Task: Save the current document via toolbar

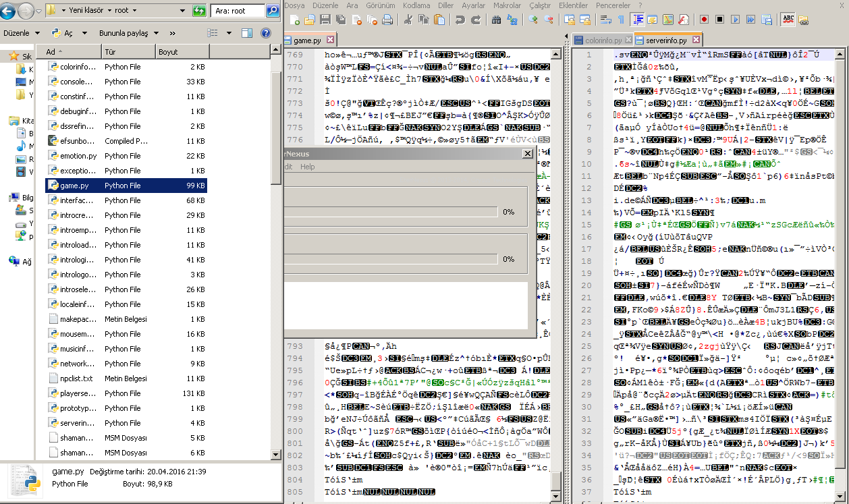Action: click(325, 20)
